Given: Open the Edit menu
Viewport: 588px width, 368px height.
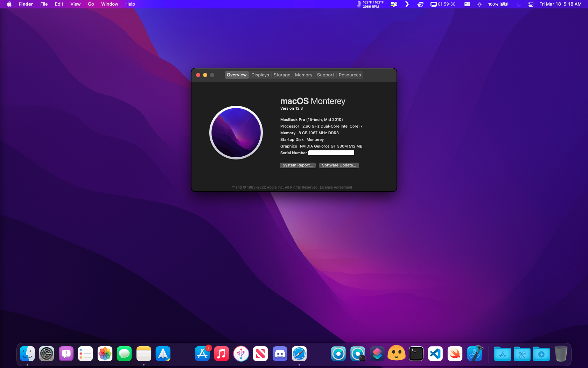Looking at the screenshot, I should (x=59, y=4).
